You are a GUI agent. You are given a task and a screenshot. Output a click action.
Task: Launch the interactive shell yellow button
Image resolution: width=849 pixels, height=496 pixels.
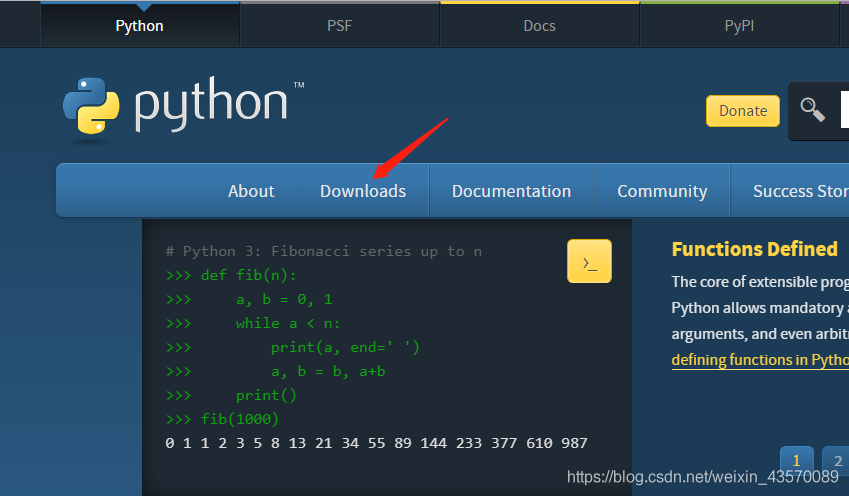tap(589, 261)
